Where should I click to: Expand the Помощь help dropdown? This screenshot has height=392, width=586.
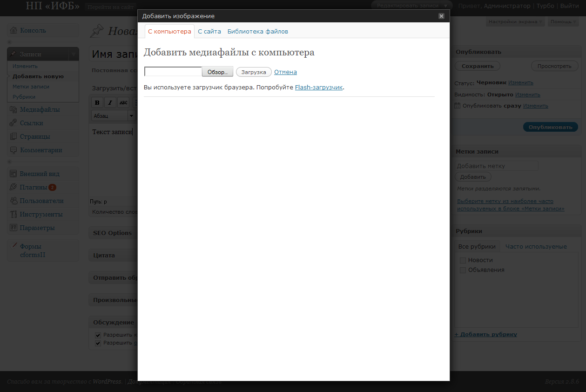coord(563,22)
